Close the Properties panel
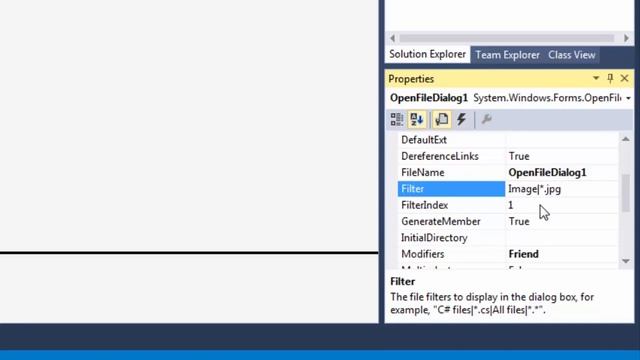This screenshot has width=640, height=360. pos(624,78)
